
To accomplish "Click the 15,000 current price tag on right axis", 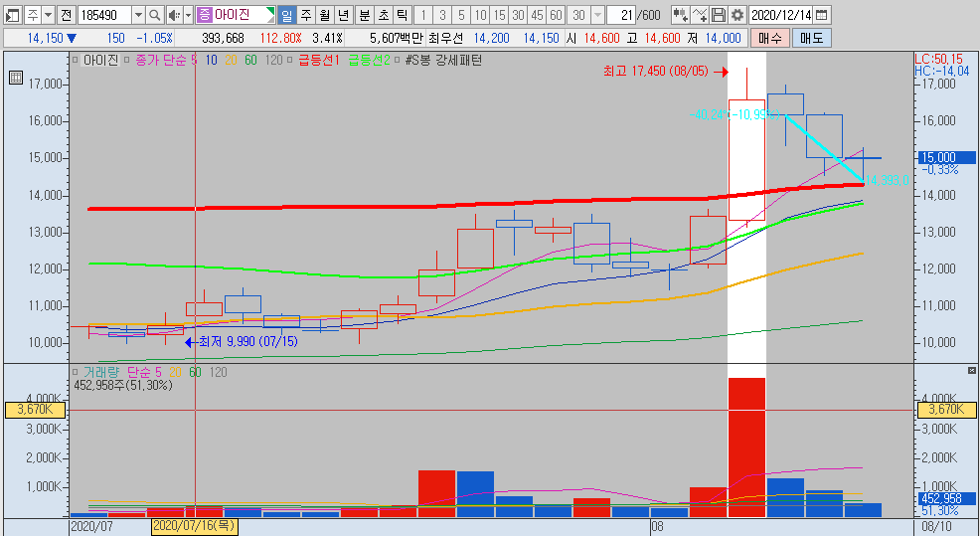I will [x=947, y=157].
